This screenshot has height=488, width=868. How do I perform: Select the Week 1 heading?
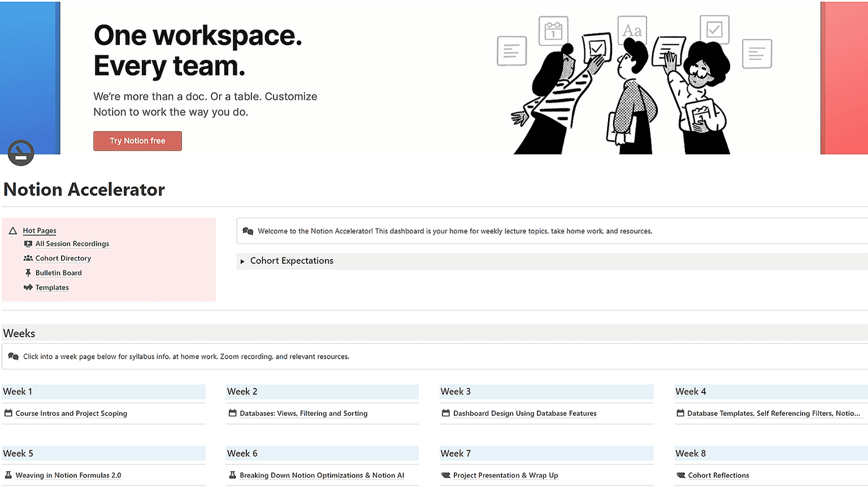tap(18, 391)
